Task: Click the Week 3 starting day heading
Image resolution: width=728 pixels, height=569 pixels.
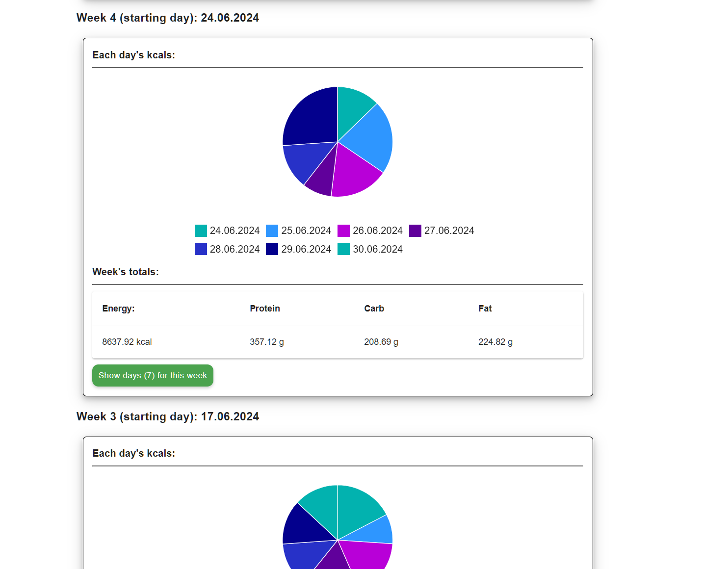Action: (168, 416)
